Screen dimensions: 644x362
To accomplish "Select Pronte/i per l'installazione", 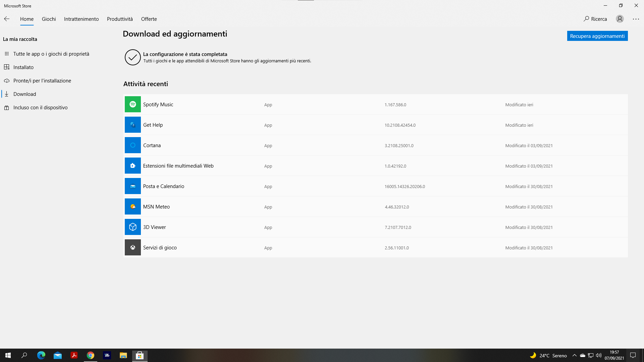I will [42, 80].
